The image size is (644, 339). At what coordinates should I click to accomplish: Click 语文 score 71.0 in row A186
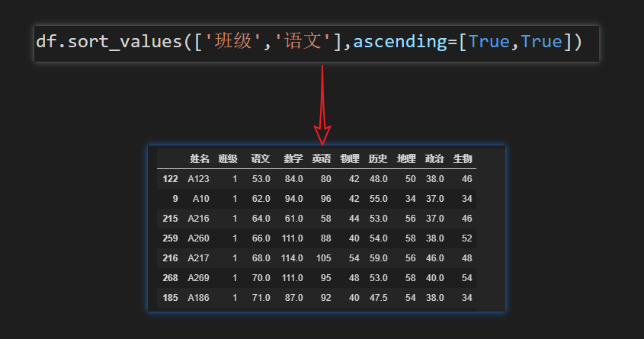pyautogui.click(x=261, y=298)
